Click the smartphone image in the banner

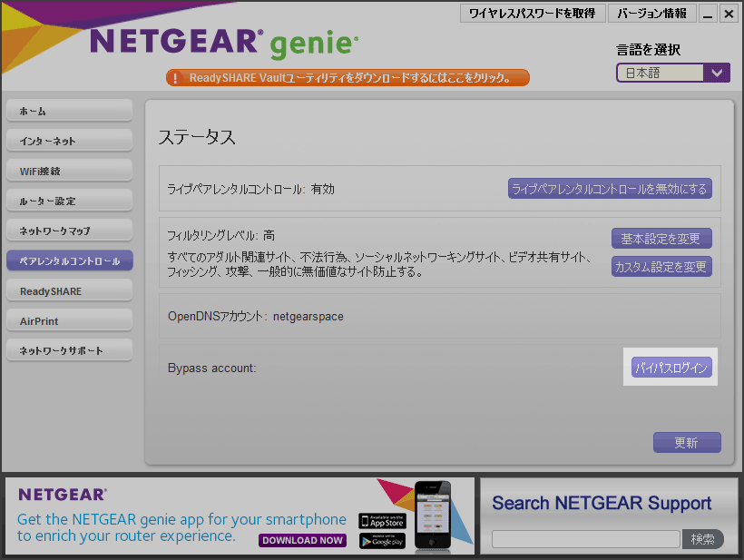click(433, 516)
